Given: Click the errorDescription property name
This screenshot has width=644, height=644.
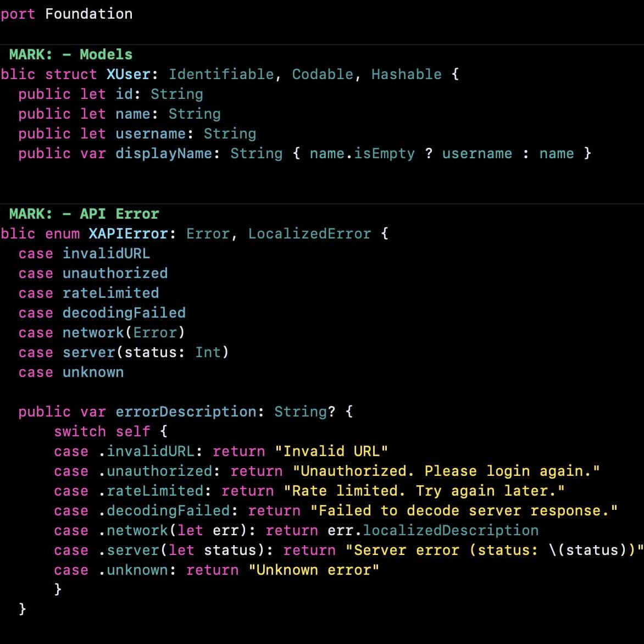Looking at the screenshot, I should pos(186,412).
